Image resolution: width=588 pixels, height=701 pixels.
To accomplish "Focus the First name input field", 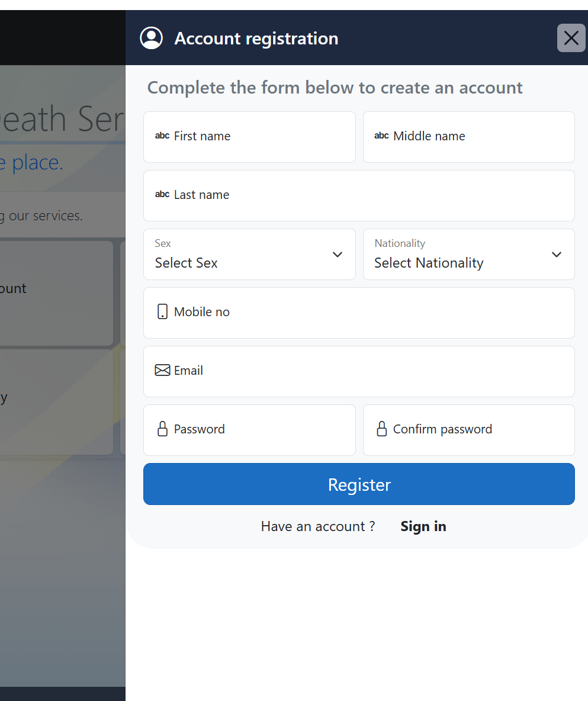I will [261, 137].
